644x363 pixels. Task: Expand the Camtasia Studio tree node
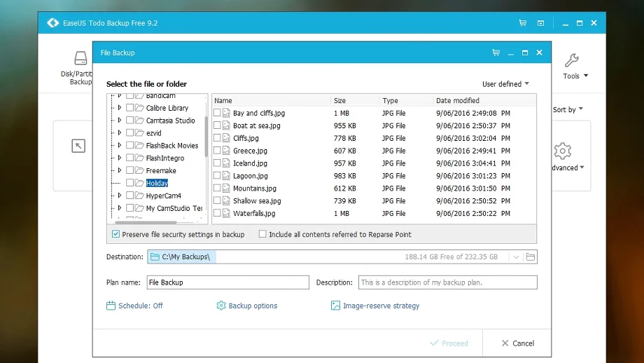point(120,120)
